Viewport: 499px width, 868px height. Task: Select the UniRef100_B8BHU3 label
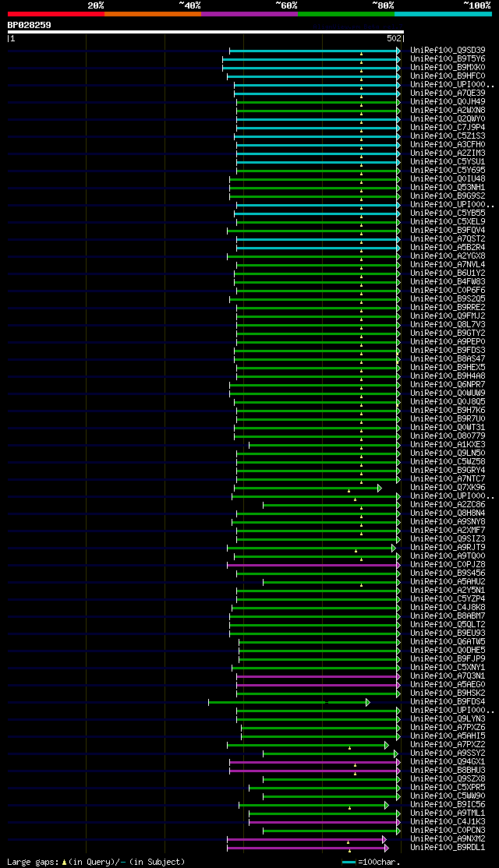448,771
